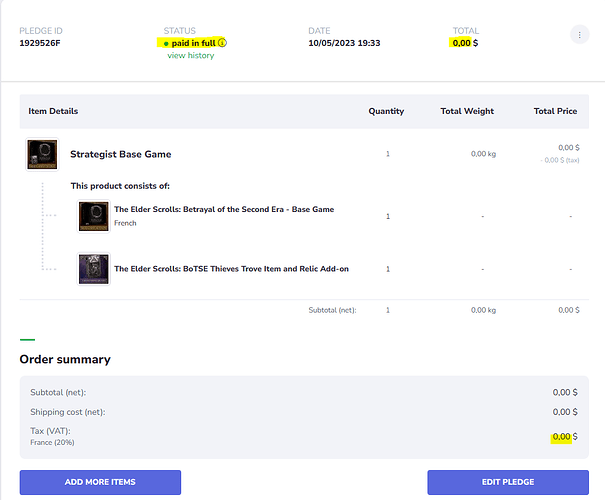Click the Total Price column header
The height and width of the screenshot is (500, 605).
pos(555,111)
